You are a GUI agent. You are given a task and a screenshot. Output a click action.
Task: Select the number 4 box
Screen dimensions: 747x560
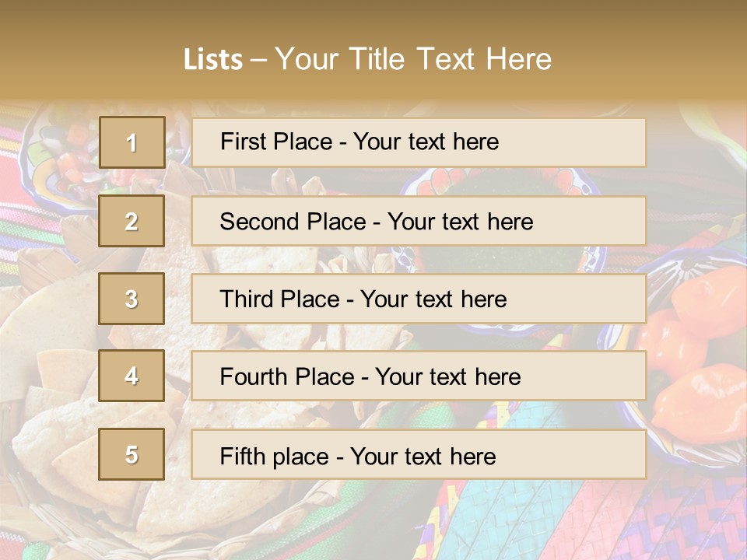tap(132, 376)
